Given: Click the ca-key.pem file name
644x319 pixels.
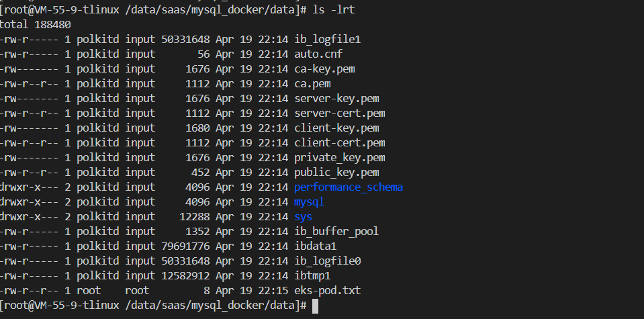Looking at the screenshot, I should (324, 69).
